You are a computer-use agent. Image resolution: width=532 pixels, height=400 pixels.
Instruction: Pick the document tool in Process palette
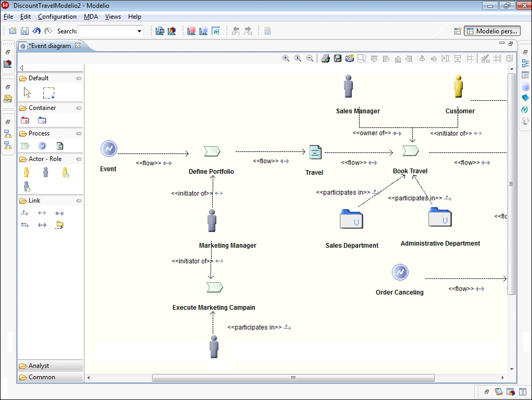click(x=60, y=146)
